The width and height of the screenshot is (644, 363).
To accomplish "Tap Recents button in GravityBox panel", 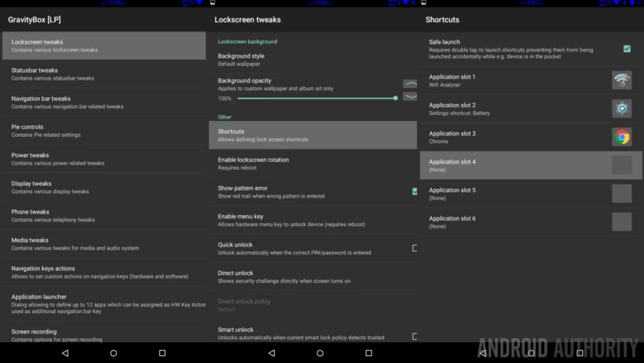I will (x=162, y=353).
